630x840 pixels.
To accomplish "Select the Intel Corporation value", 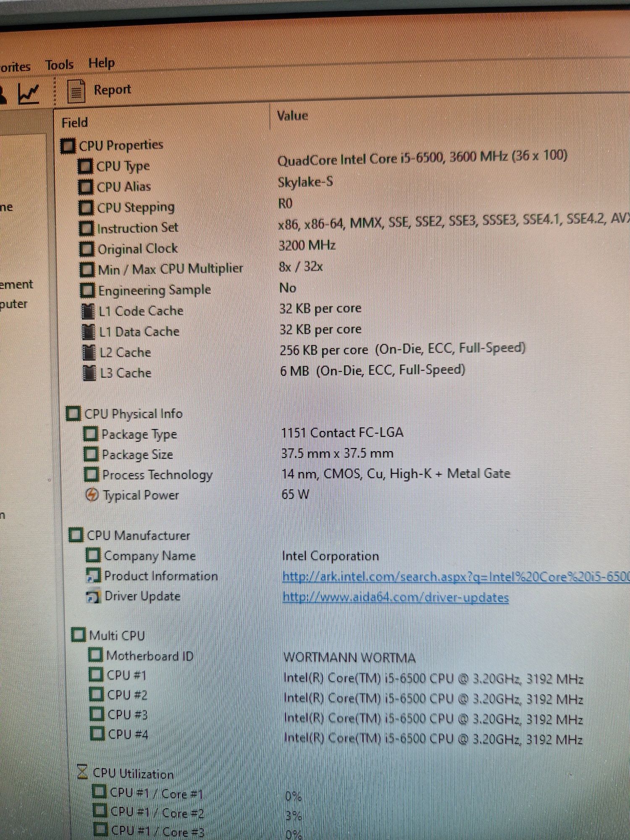I will click(x=330, y=556).
